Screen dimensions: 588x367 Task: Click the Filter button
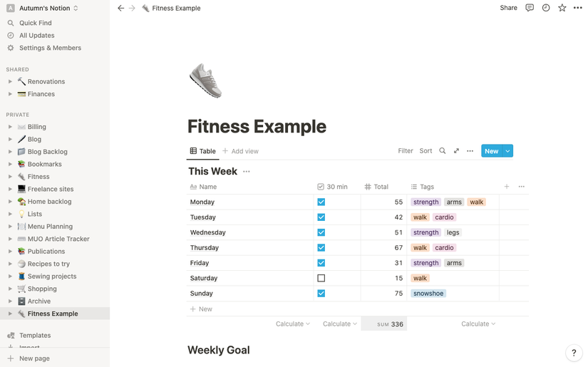pyautogui.click(x=406, y=151)
